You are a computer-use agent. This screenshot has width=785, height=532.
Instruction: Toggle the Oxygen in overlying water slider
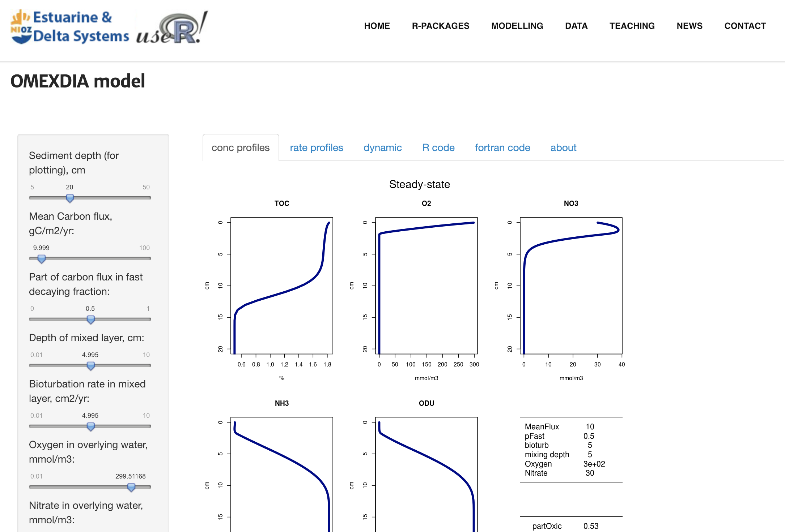(x=131, y=487)
